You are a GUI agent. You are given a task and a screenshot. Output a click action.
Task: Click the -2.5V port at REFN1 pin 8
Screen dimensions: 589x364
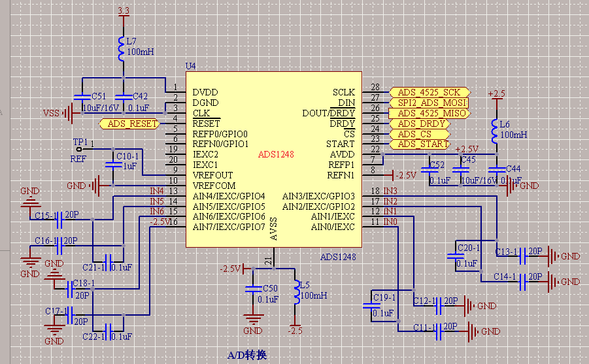click(403, 175)
